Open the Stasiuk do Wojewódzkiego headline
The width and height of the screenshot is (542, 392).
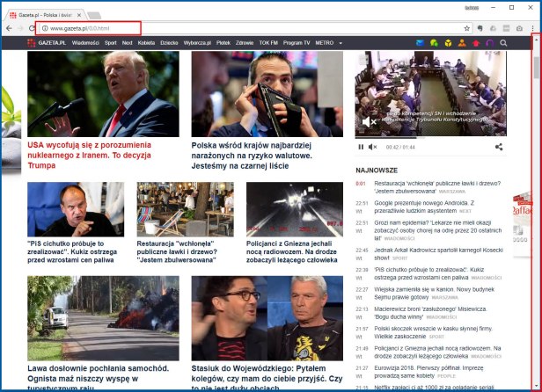pyautogui.click(x=267, y=378)
